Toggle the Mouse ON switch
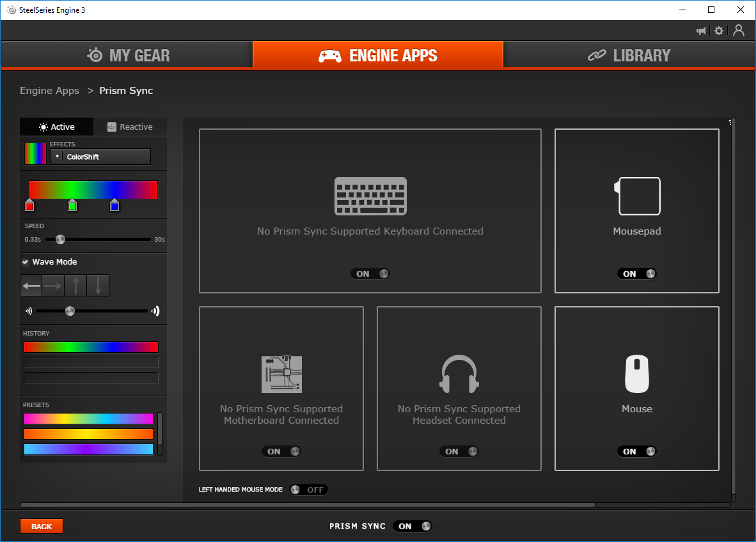The image size is (756, 542). click(637, 451)
